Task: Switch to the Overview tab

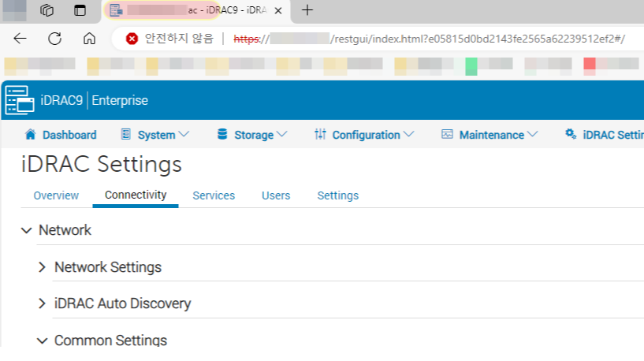Action: (x=56, y=195)
